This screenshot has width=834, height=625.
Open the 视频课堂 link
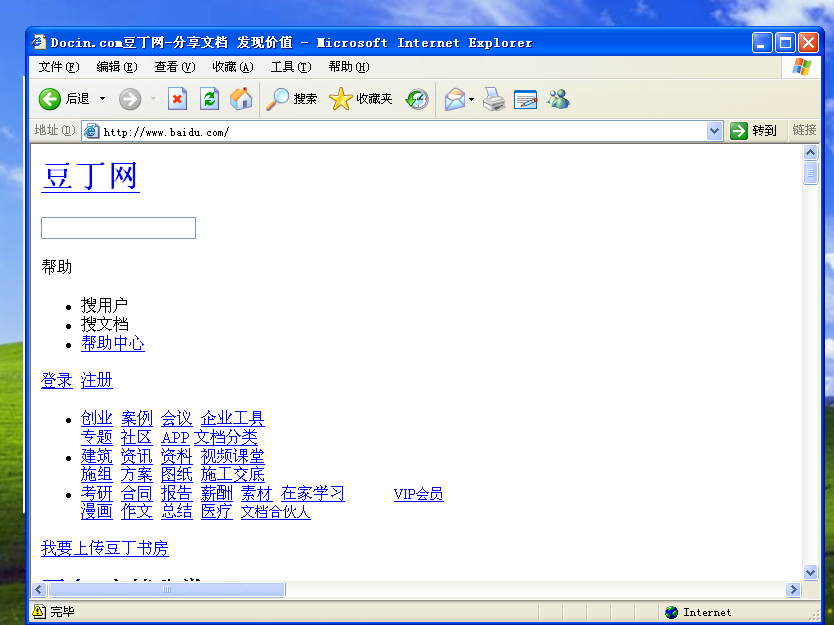[232, 456]
